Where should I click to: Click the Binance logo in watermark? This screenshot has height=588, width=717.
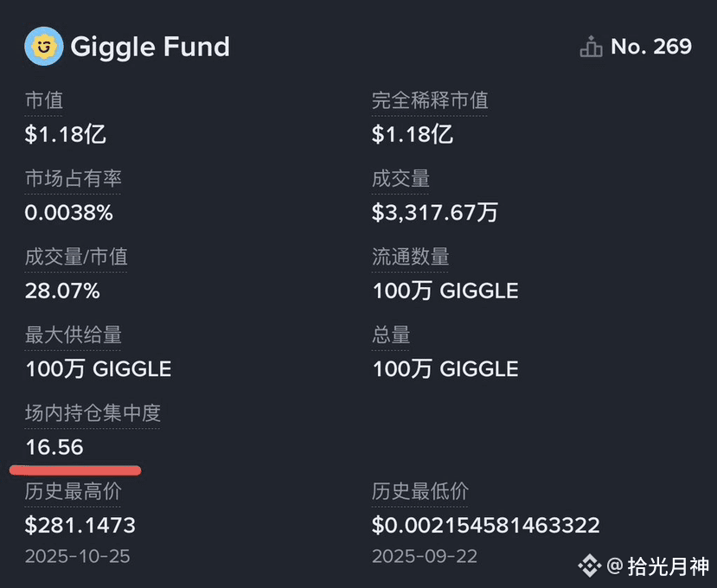tap(590, 566)
